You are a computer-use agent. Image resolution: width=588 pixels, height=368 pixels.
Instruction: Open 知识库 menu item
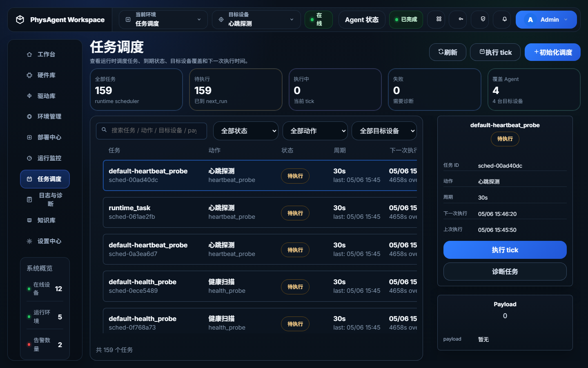tap(45, 220)
